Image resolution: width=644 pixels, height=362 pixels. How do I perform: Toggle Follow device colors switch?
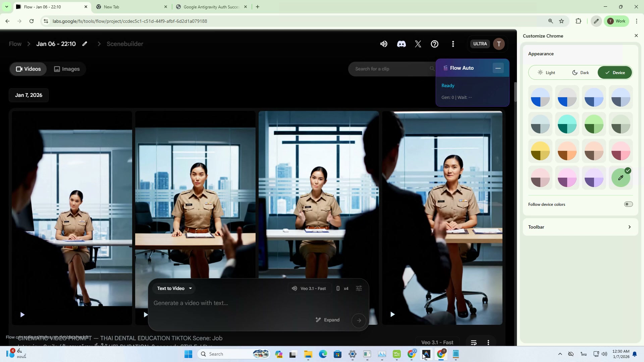click(x=628, y=204)
